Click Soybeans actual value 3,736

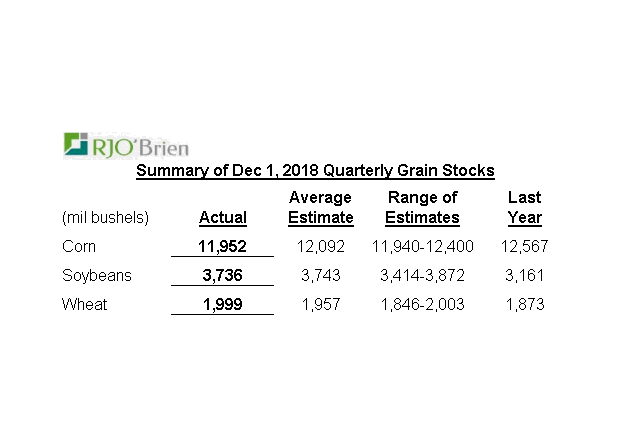tap(222, 275)
